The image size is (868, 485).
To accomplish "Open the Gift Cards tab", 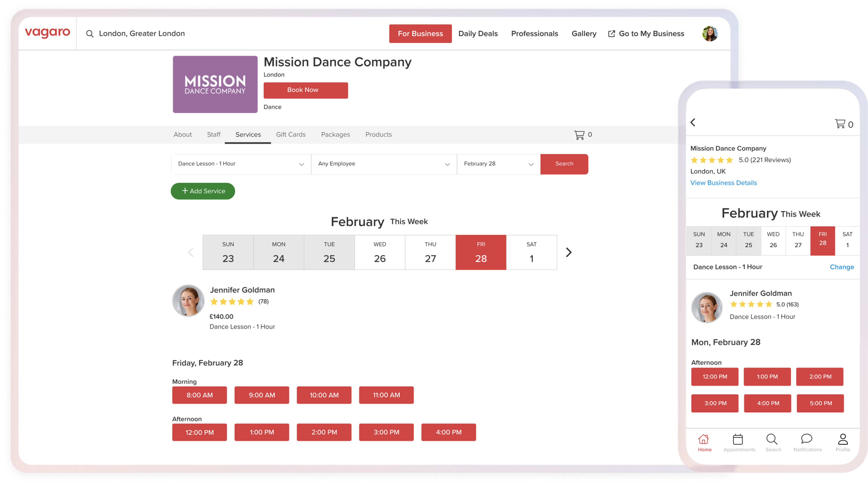I will coord(291,135).
